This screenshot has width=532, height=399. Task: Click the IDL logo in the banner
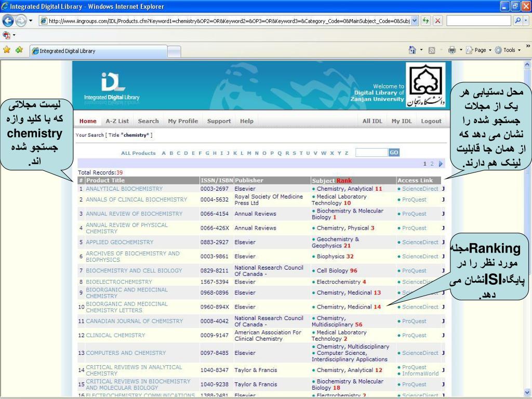(112, 87)
